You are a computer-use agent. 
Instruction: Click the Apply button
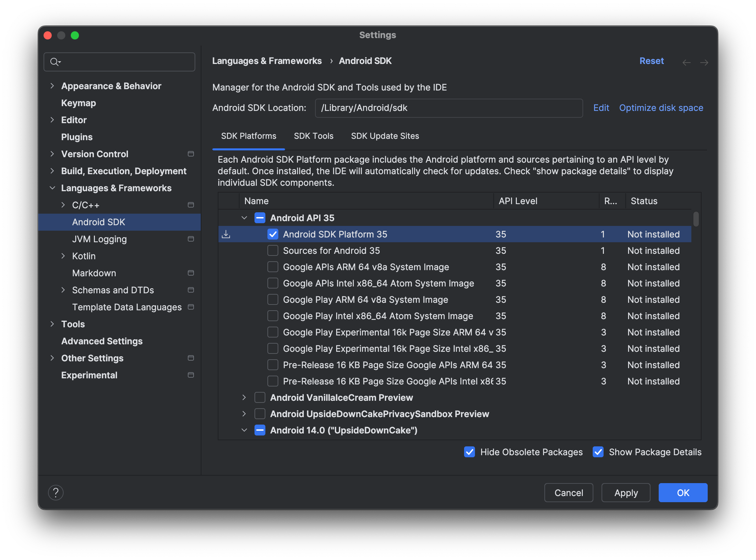[625, 492]
